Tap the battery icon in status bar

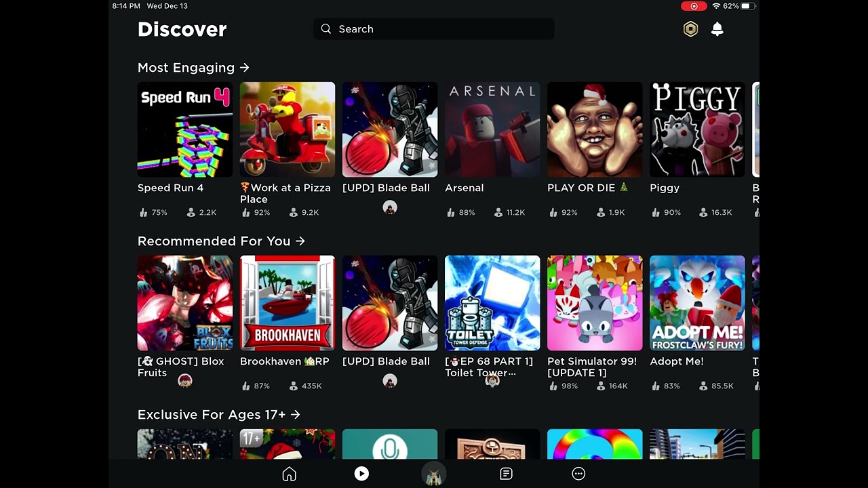pyautogui.click(x=748, y=6)
